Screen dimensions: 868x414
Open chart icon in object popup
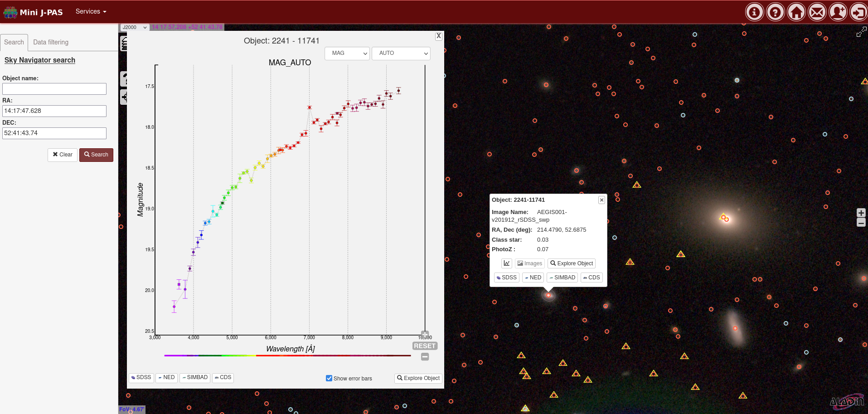[507, 263]
